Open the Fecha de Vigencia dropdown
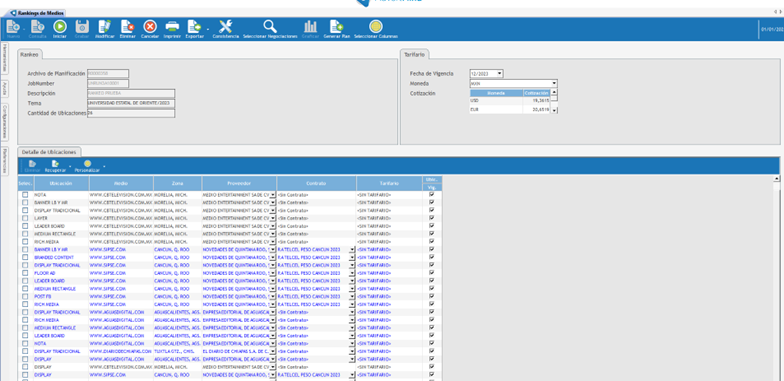The image size is (784, 381). tap(500, 74)
